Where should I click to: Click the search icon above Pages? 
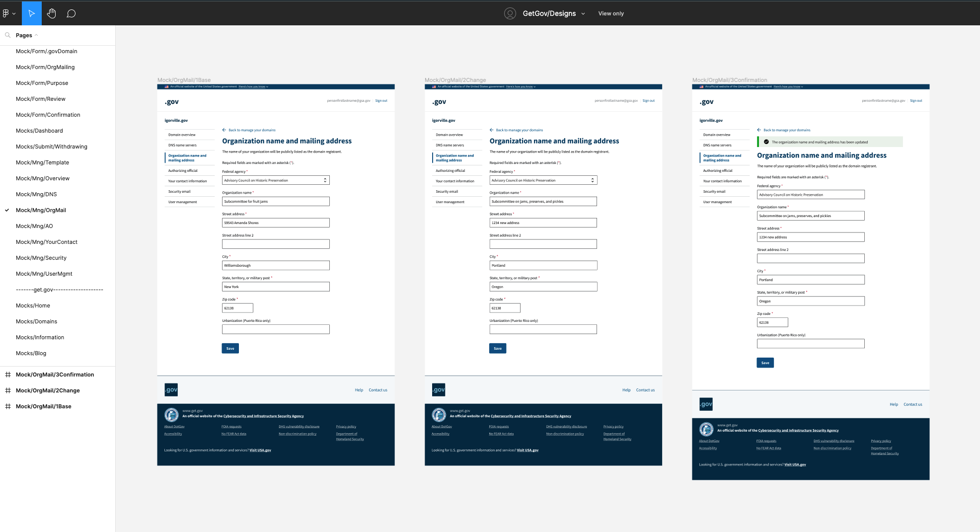(7, 35)
